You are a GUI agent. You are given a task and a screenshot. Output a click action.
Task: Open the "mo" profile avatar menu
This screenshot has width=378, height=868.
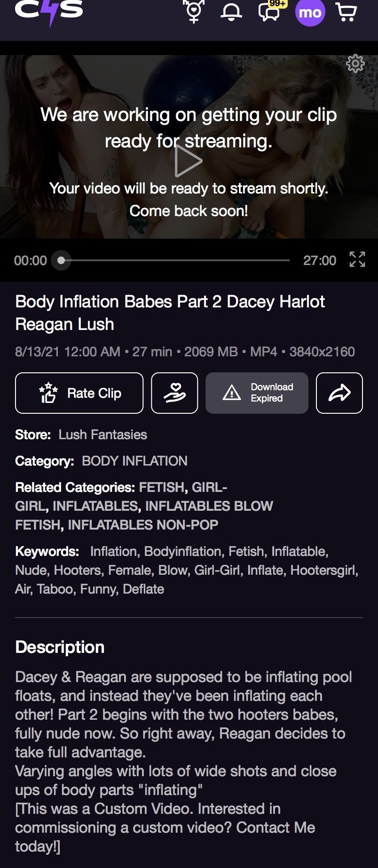click(x=310, y=12)
